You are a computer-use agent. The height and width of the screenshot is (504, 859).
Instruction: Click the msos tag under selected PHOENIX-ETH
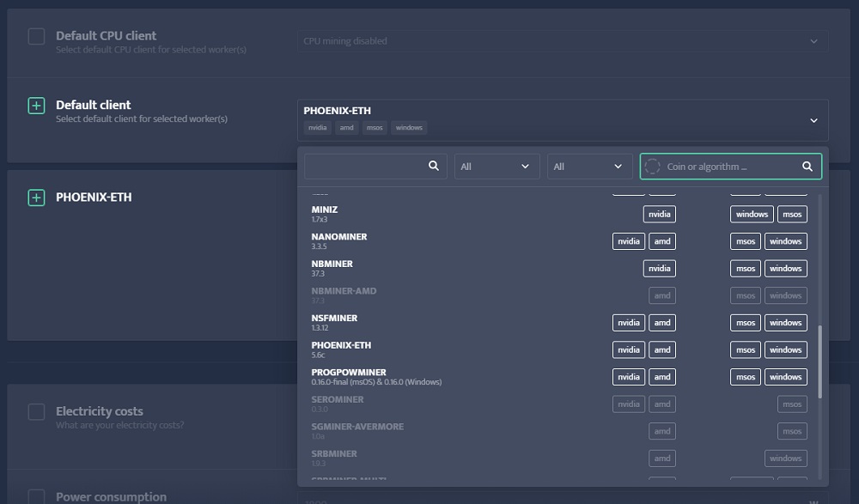(375, 128)
